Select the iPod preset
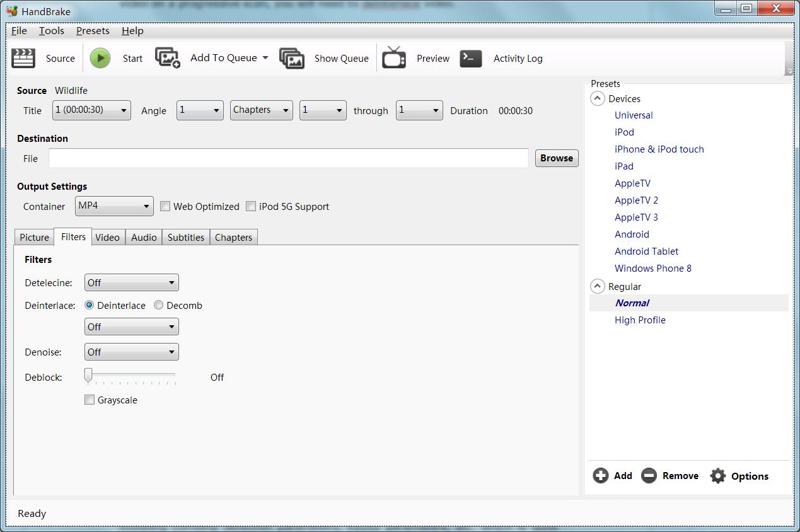Viewport: 800px width, 532px height. point(624,132)
